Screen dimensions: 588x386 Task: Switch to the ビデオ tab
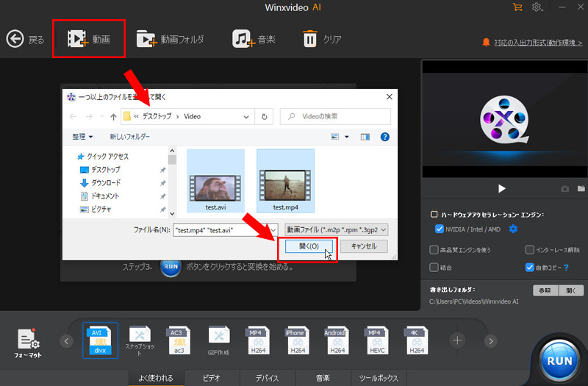[x=212, y=378]
